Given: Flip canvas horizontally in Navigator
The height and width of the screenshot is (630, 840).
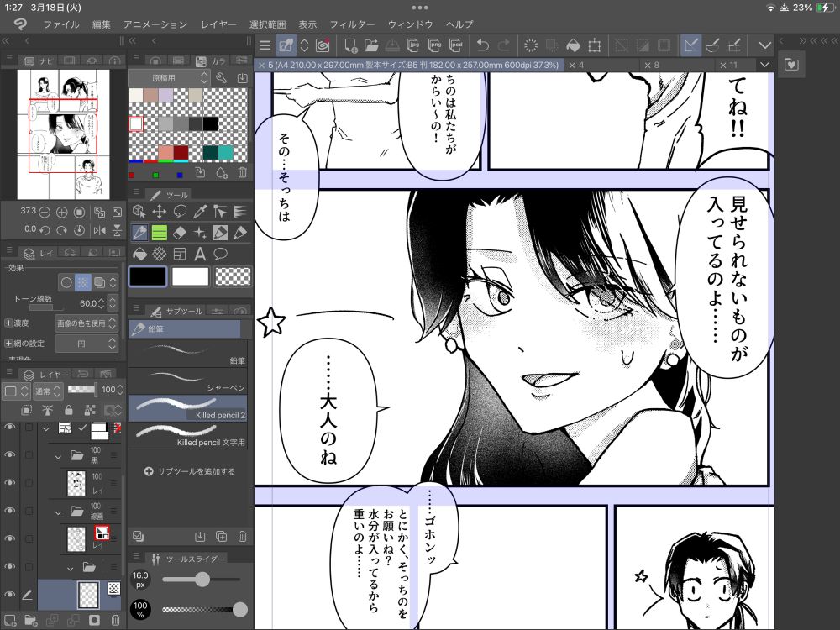Looking at the screenshot, I should [100, 230].
